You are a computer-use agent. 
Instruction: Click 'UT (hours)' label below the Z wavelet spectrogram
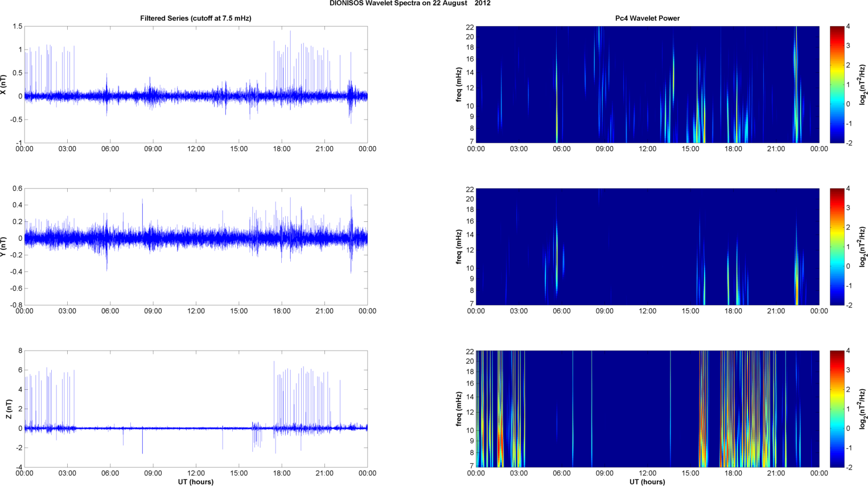coord(647,481)
